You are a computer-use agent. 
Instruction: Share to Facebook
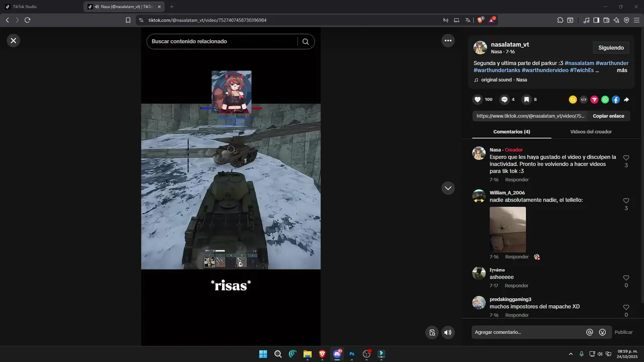pos(616,100)
